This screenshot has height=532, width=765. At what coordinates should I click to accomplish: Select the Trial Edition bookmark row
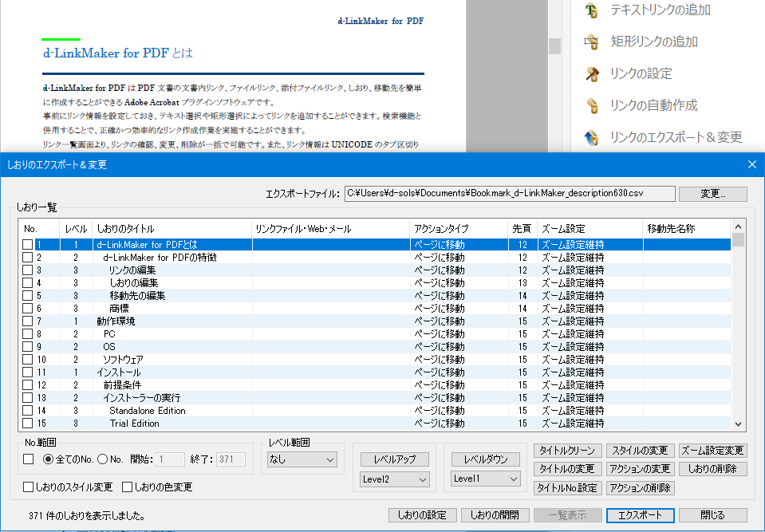click(x=375, y=424)
